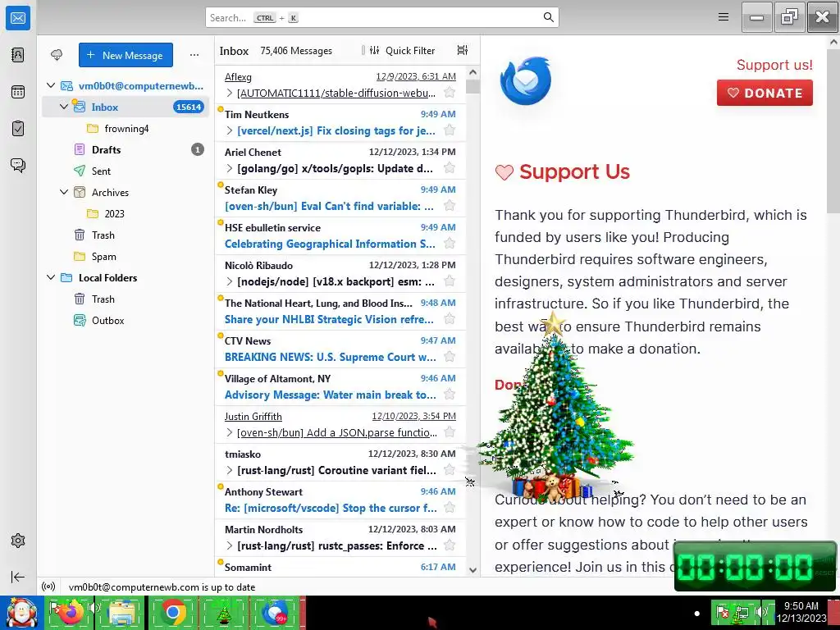Click the Get Messages cloud icon

tap(57, 55)
